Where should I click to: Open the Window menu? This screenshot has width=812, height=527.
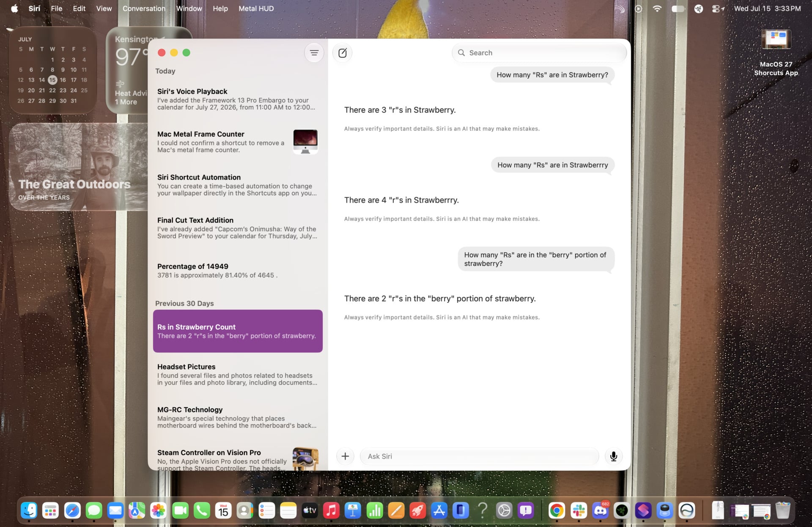point(189,8)
